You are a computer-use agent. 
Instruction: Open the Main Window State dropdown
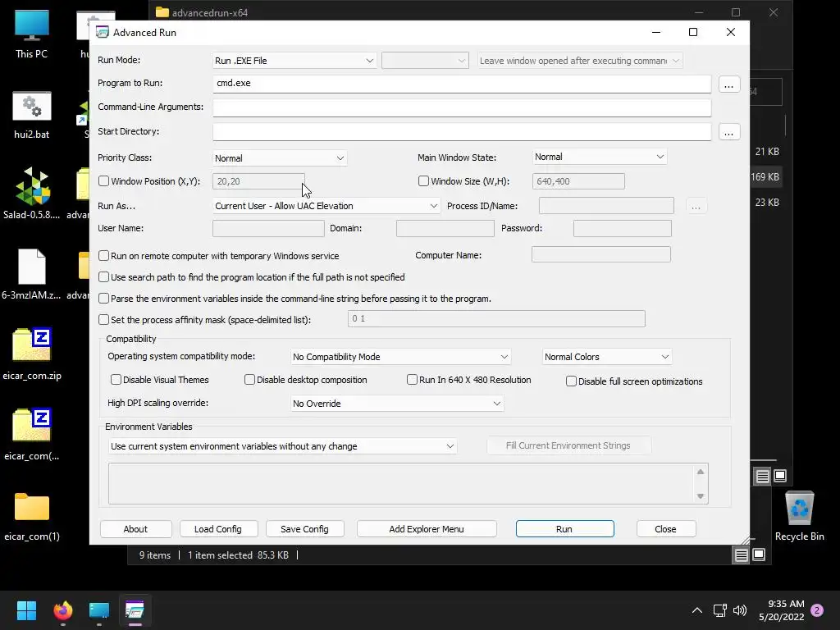(600, 157)
